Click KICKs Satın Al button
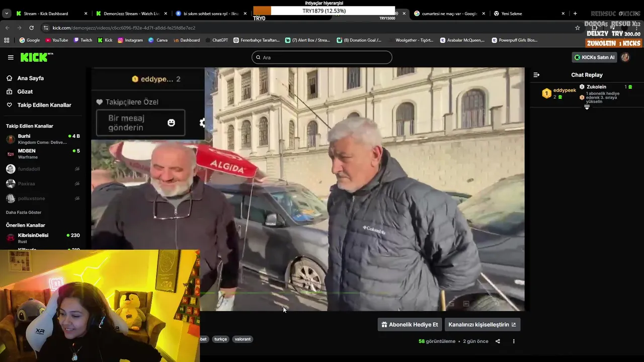The image size is (644, 362). (595, 57)
